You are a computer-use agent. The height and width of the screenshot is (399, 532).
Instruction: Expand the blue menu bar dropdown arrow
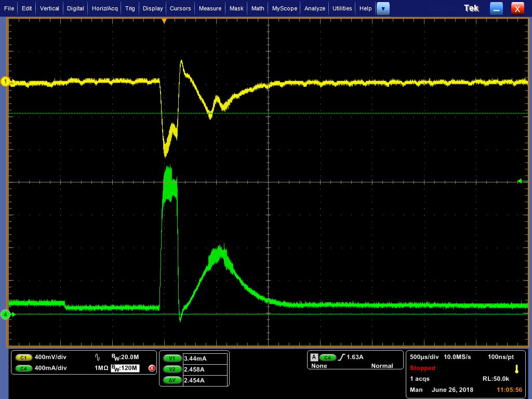click(x=383, y=9)
